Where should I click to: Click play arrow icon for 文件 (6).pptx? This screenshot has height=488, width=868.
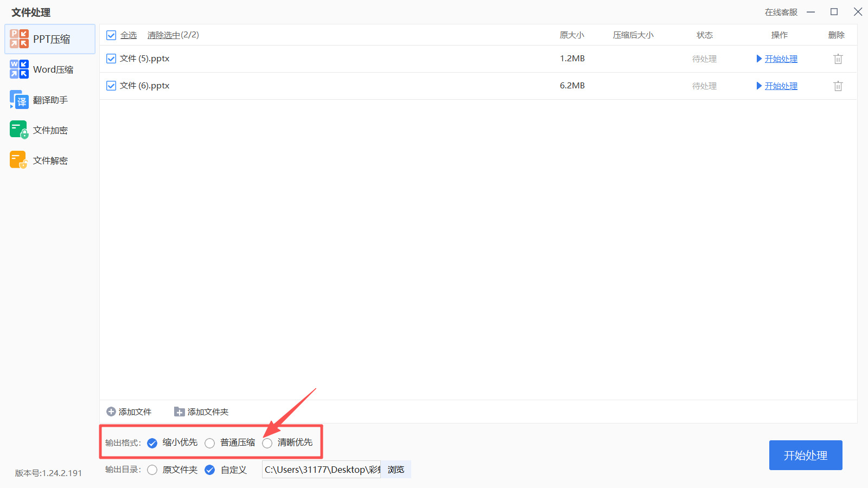[759, 86]
